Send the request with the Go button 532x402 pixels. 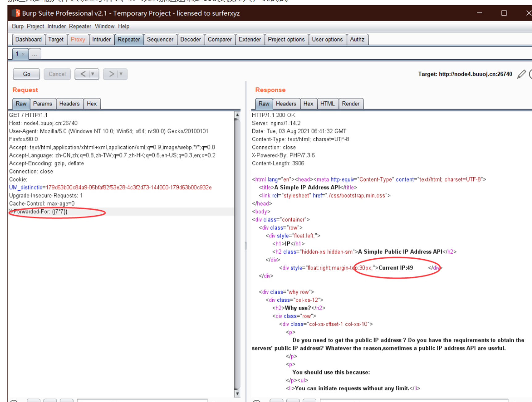coord(27,74)
